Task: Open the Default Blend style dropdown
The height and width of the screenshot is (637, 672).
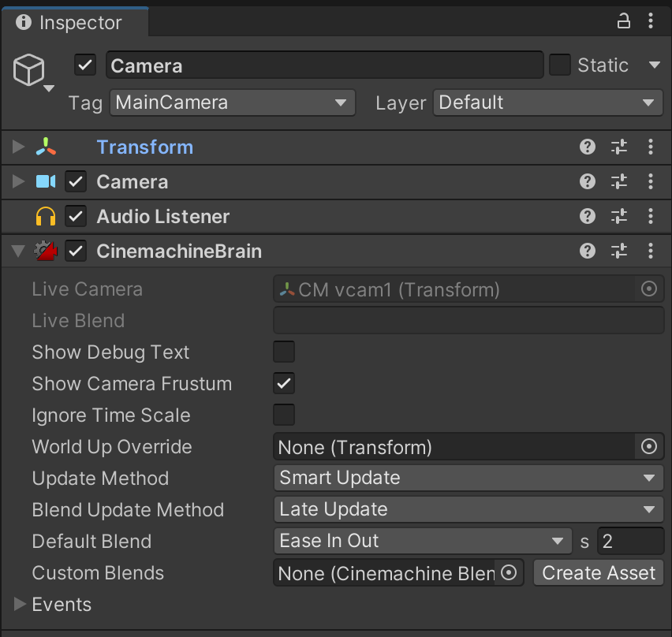Action: [422, 542]
